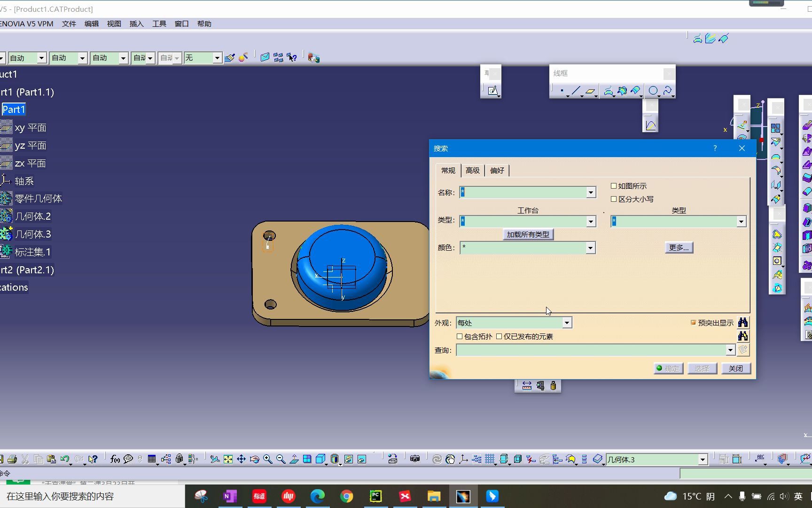Enable the 区分大小写 checkbox
The width and height of the screenshot is (812, 508).
613,199
